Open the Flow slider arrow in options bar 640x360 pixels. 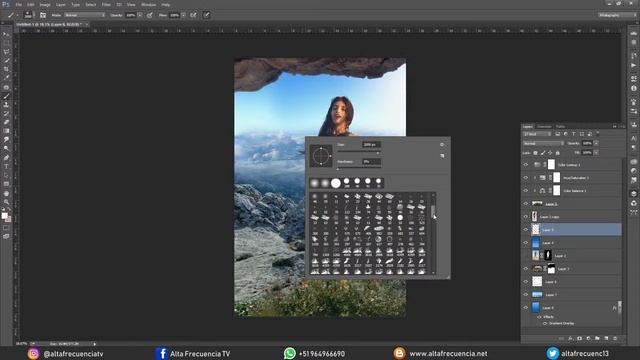pyautogui.click(x=183, y=15)
